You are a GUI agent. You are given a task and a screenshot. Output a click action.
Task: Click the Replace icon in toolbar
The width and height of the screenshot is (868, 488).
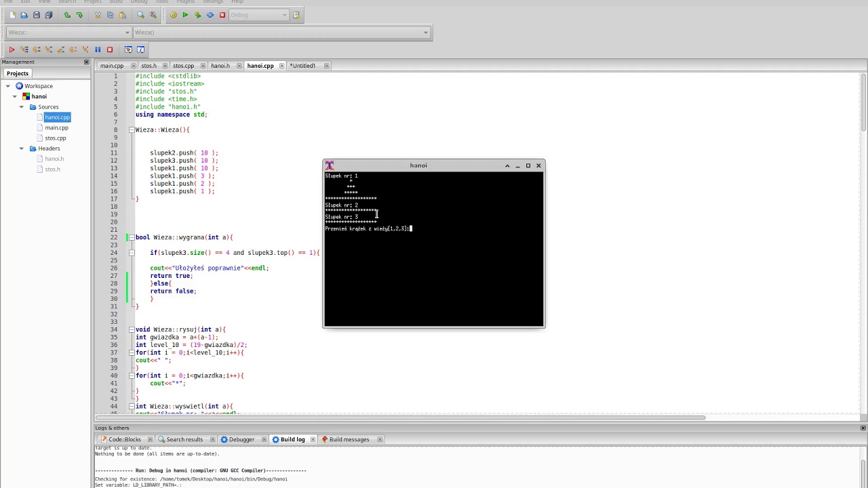point(153,15)
